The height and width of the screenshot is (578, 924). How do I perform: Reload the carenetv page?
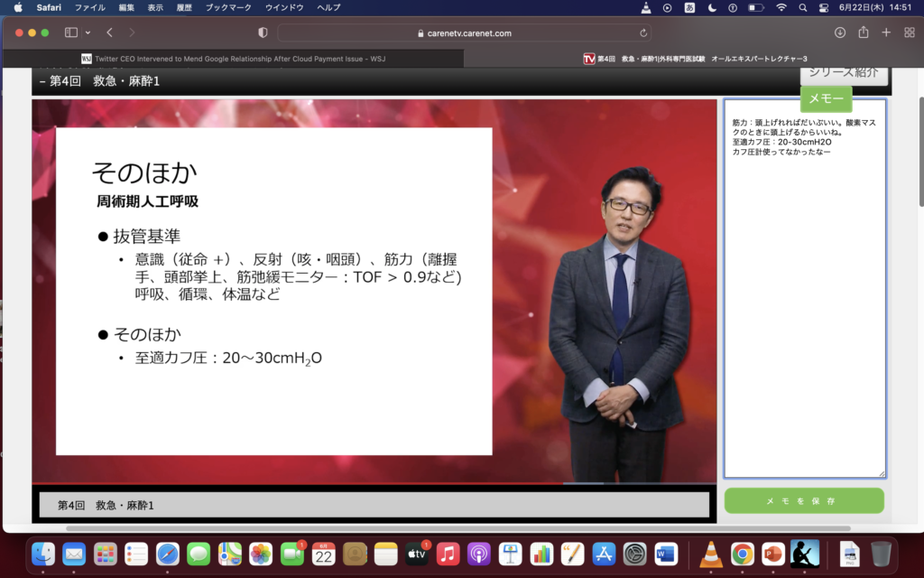pyautogui.click(x=643, y=33)
